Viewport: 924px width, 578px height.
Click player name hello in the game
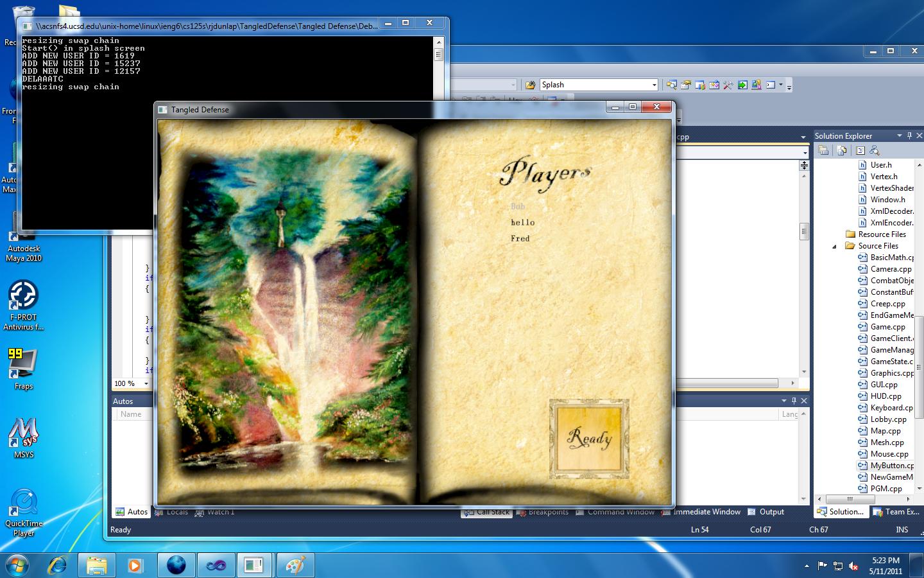click(522, 222)
